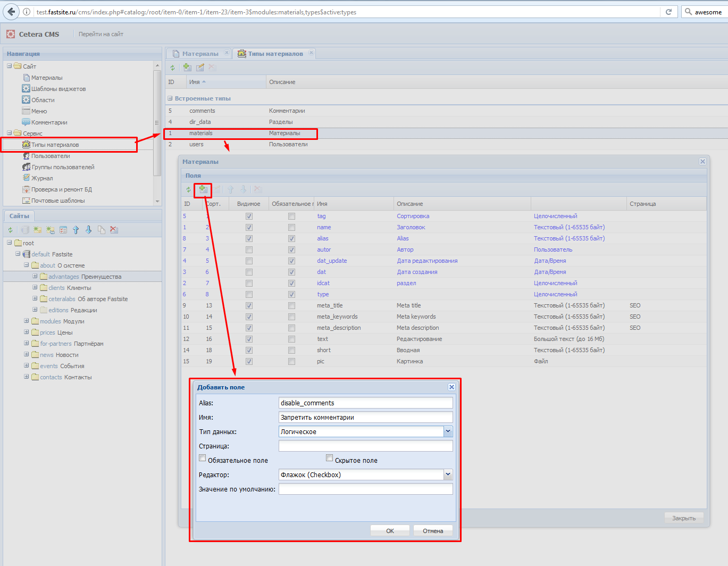Screen dimensions: 728x566
Task: Expand the advantages Преимущества node
Action: click(x=35, y=276)
